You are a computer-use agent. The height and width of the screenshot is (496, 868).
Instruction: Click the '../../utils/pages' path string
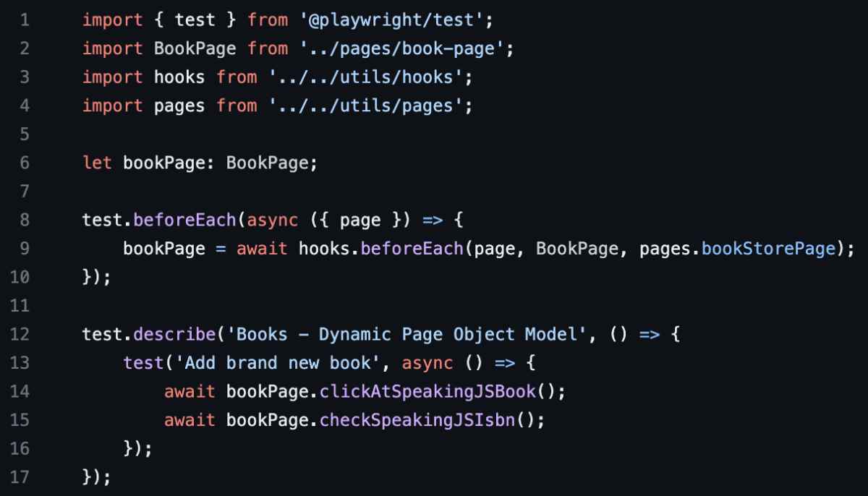point(370,106)
